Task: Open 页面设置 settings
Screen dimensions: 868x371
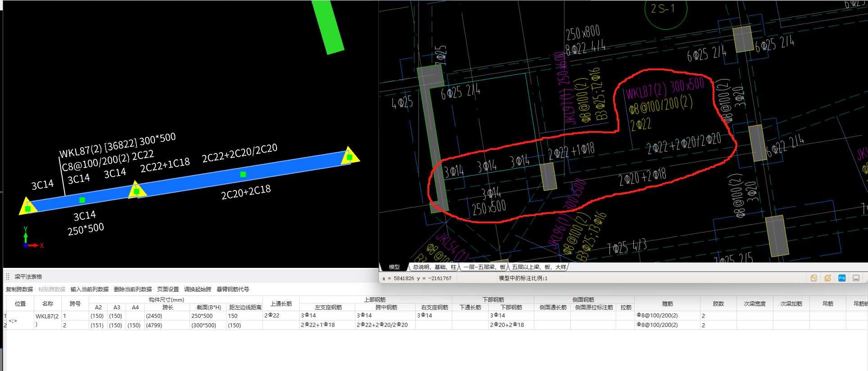Action: pyautogui.click(x=168, y=289)
